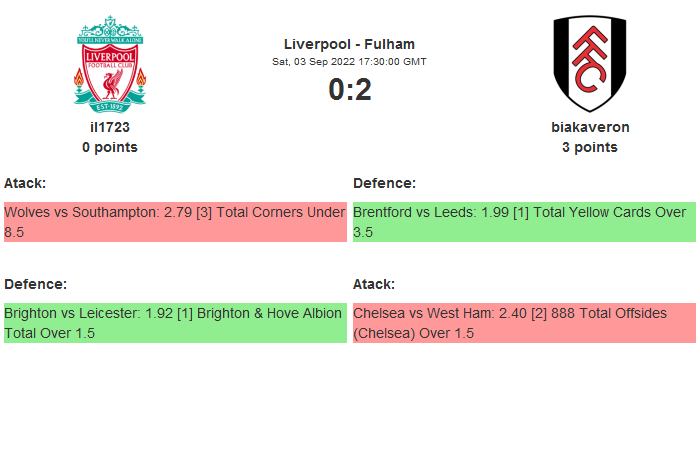Click the Defence heading above the Brighton bet
Screen dimensions: 700x460
coord(35,284)
